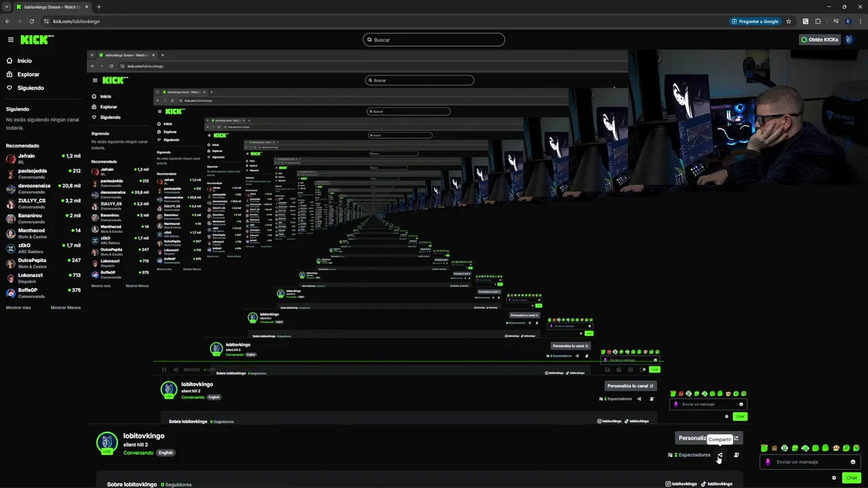868x488 pixels.
Task: Open recommended channel davooxeneize
Action: coord(43,188)
